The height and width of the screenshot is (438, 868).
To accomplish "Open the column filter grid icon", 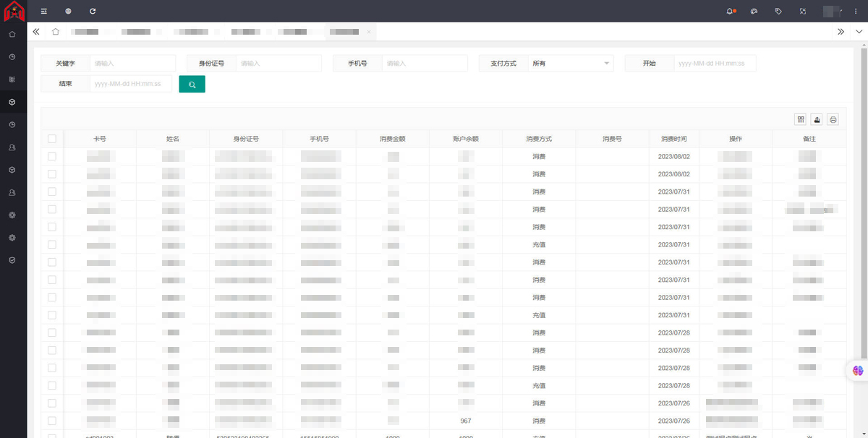I will pyautogui.click(x=801, y=119).
